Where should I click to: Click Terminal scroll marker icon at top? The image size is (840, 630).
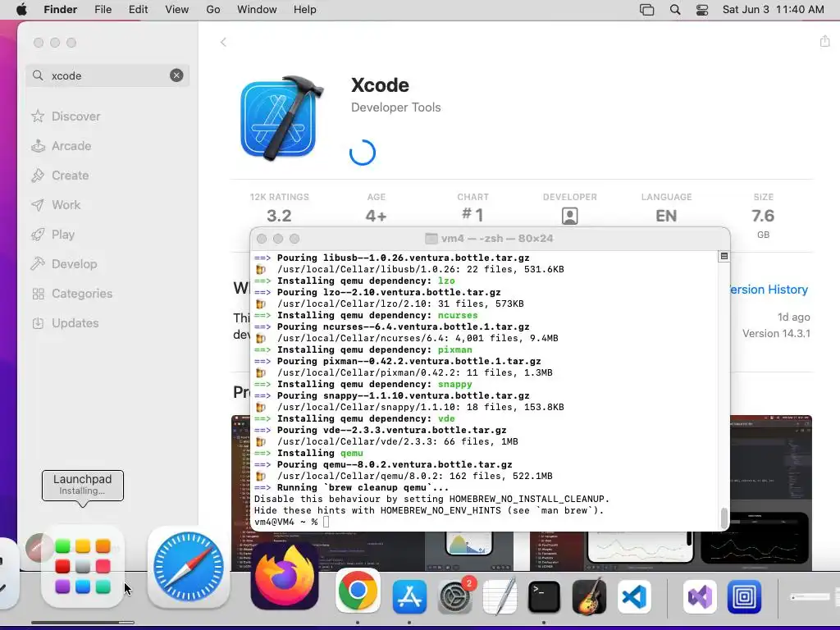(x=724, y=257)
